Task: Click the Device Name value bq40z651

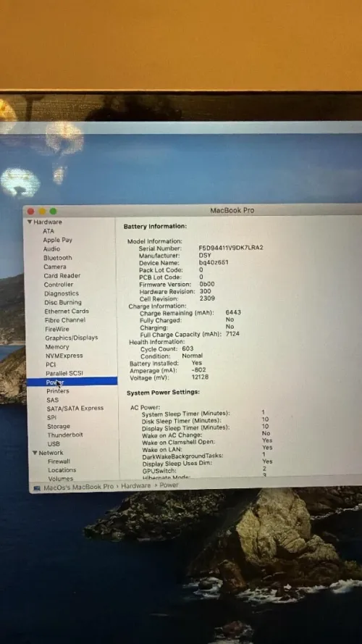Action: 214,262
